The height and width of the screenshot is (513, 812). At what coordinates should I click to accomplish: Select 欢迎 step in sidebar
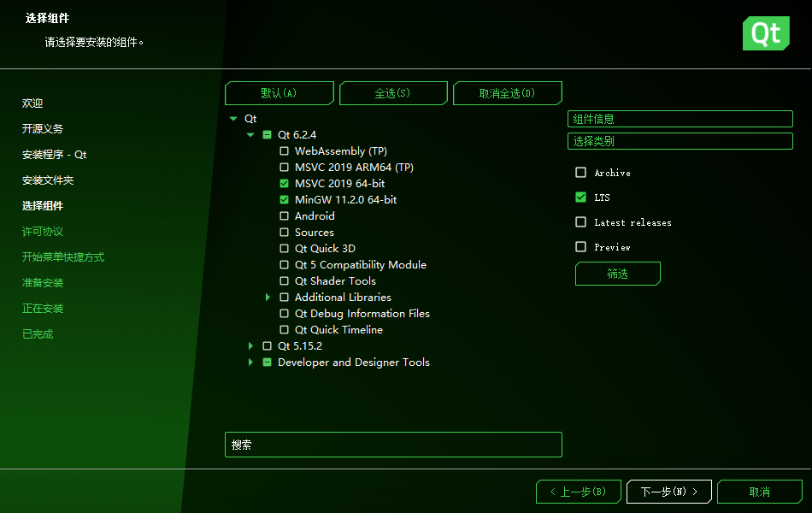click(x=32, y=103)
